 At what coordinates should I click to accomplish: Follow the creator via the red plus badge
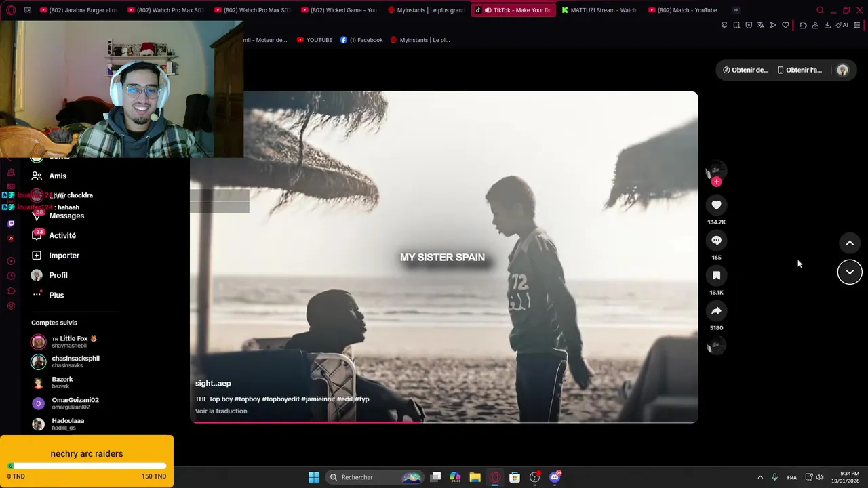click(716, 182)
